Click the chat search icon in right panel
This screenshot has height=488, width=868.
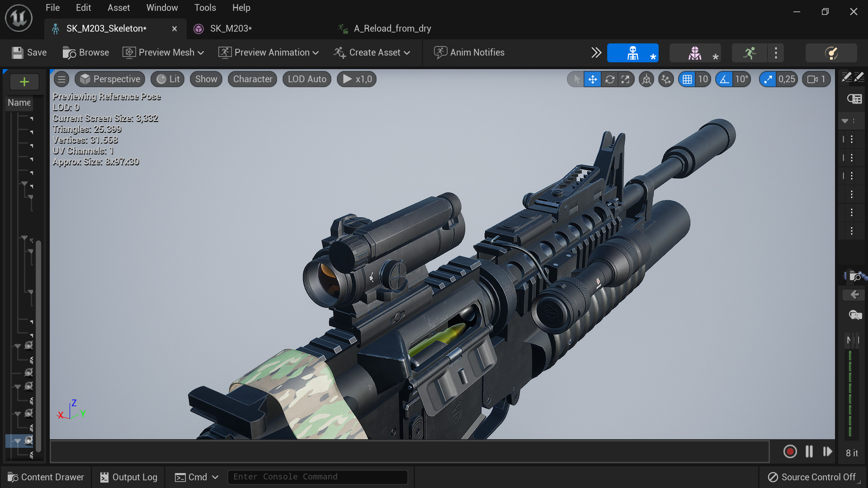click(855, 315)
